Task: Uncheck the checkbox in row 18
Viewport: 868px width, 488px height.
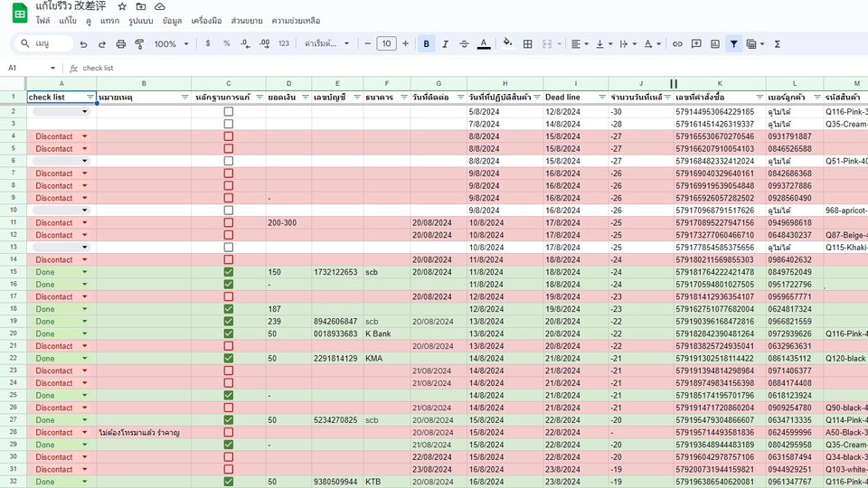Action: [x=228, y=309]
